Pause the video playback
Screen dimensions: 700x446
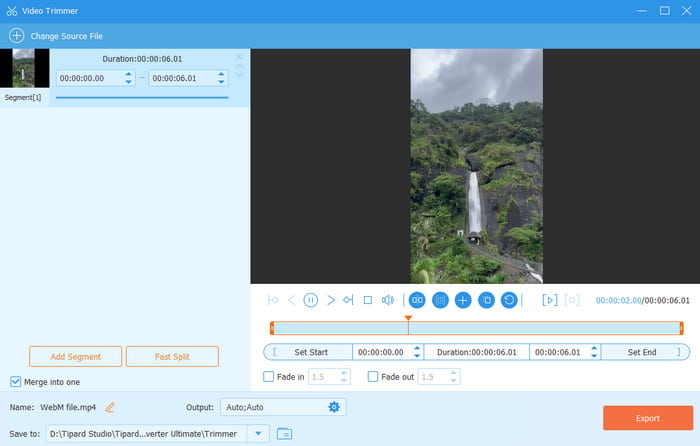[x=311, y=300]
